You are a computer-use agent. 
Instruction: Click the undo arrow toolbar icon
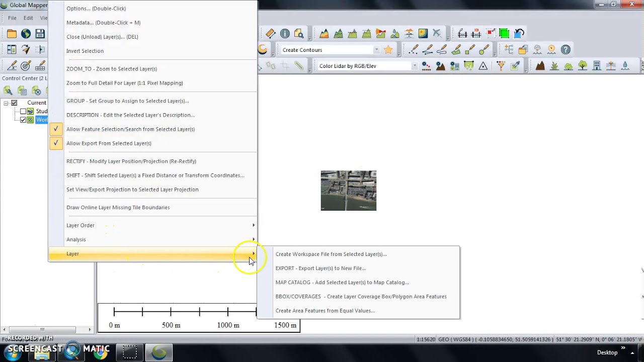point(519,34)
